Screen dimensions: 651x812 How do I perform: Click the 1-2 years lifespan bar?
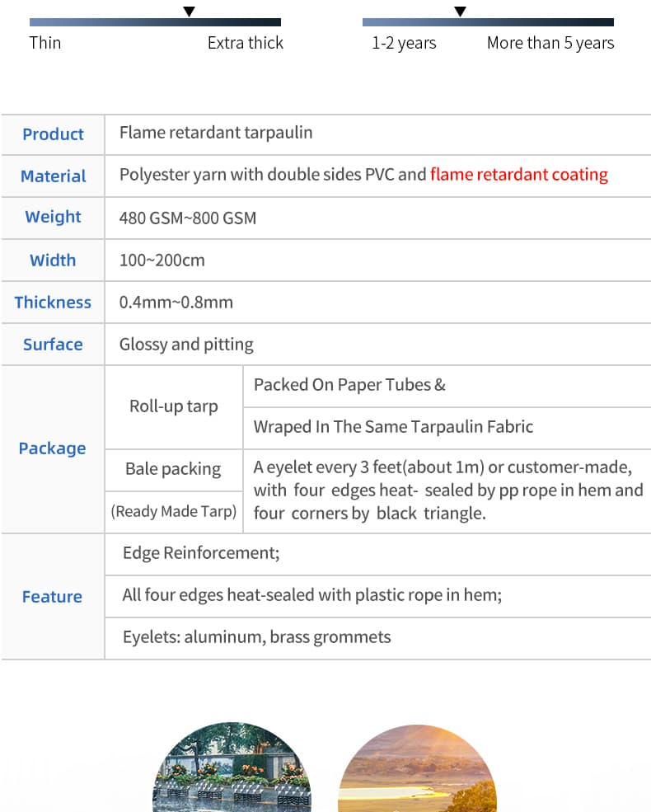tap(488, 22)
